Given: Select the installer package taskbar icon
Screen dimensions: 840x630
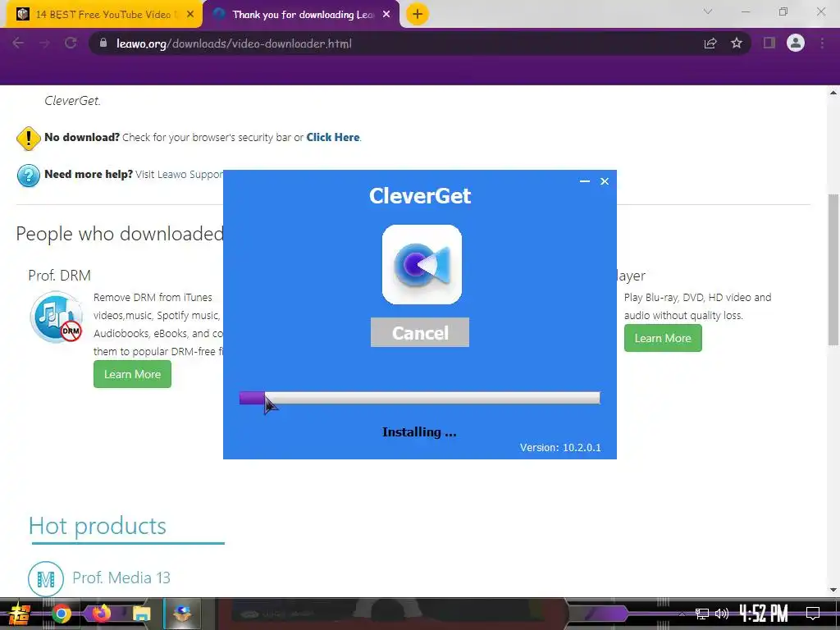Looking at the screenshot, I should (182, 614).
